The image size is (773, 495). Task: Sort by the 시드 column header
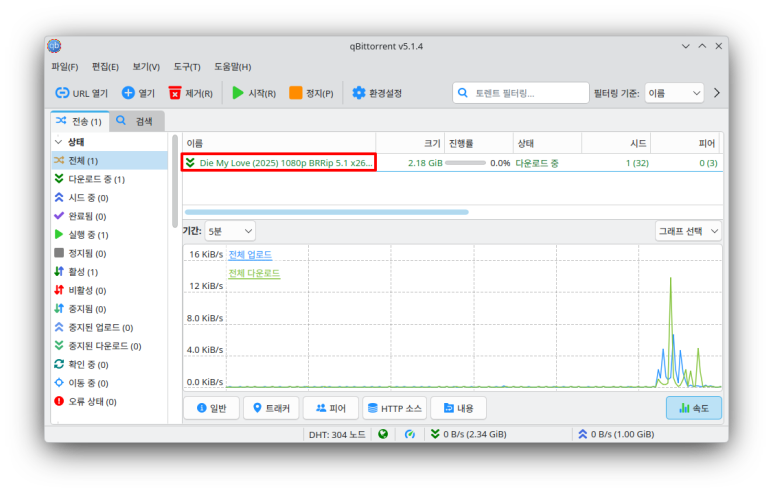click(x=616, y=143)
